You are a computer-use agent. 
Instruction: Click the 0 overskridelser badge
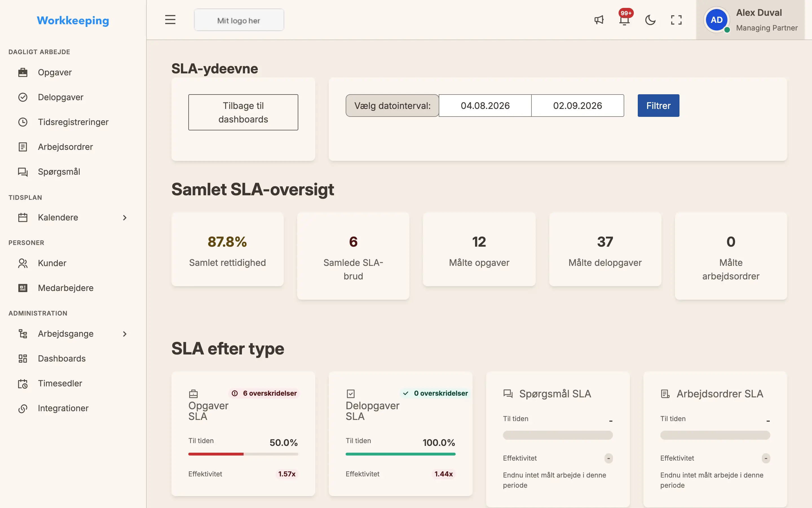pos(435,393)
